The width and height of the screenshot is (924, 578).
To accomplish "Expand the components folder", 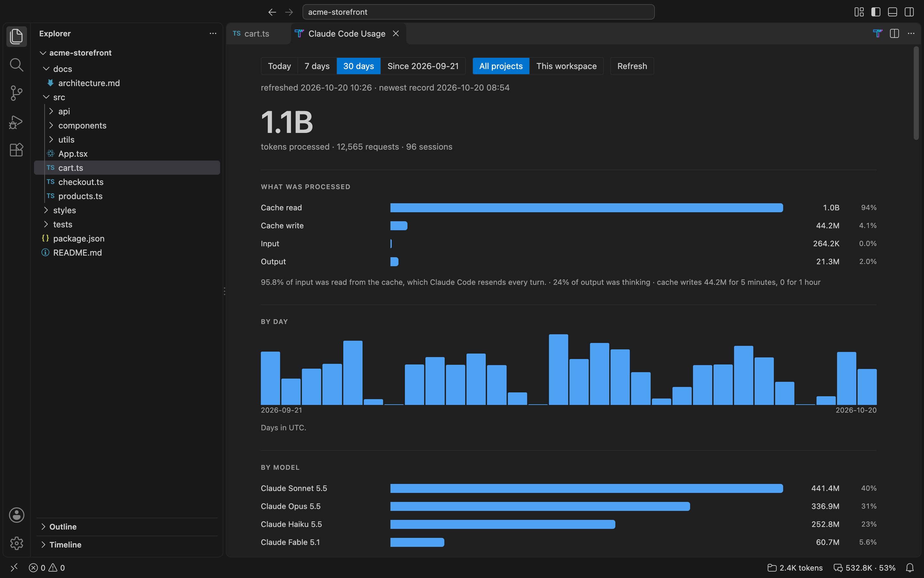I will click(x=127, y=125).
